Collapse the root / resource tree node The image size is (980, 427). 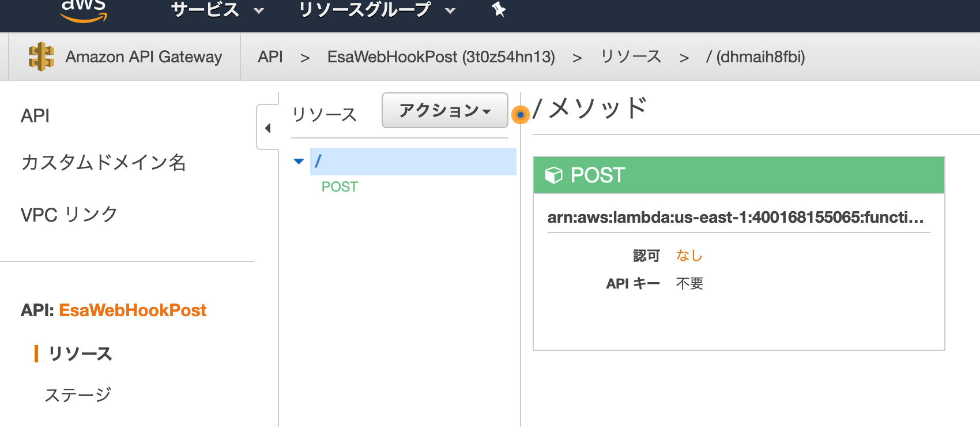tap(299, 162)
